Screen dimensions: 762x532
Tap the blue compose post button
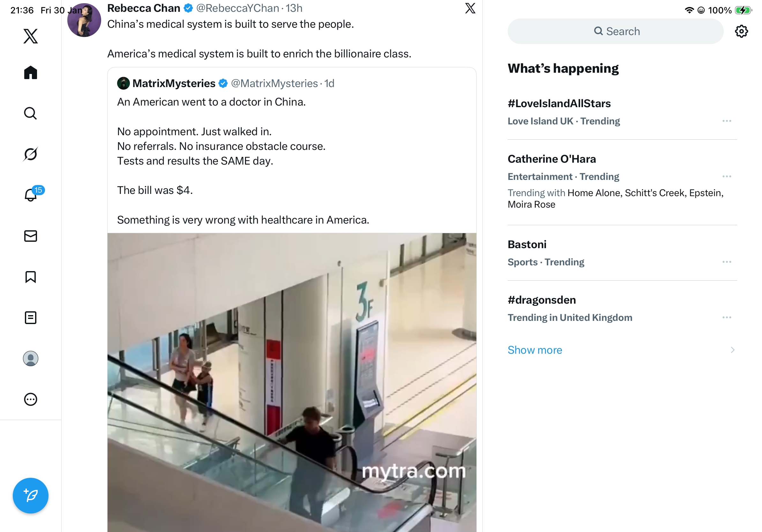pyautogui.click(x=31, y=495)
